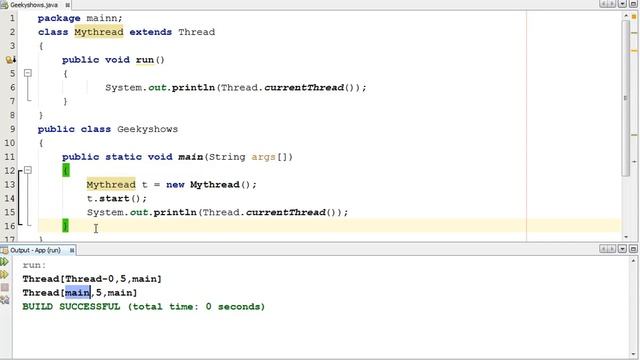Click line number 1 in the gutter
The image size is (640, 360).
(12, 18)
